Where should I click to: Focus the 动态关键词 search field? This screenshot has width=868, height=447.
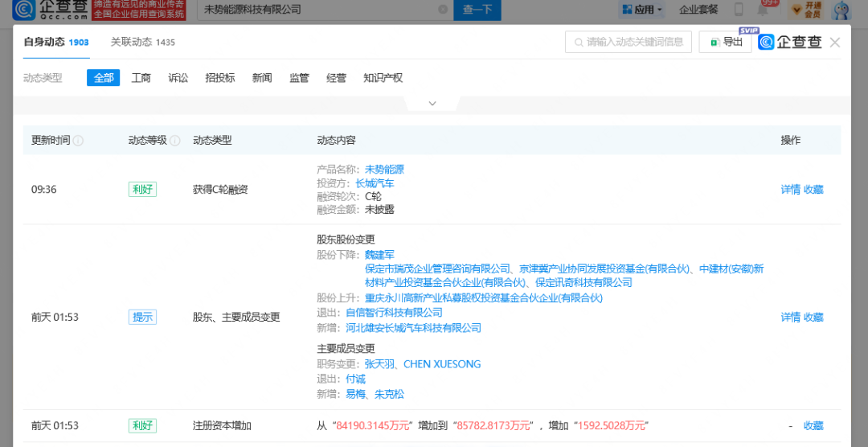tap(628, 42)
